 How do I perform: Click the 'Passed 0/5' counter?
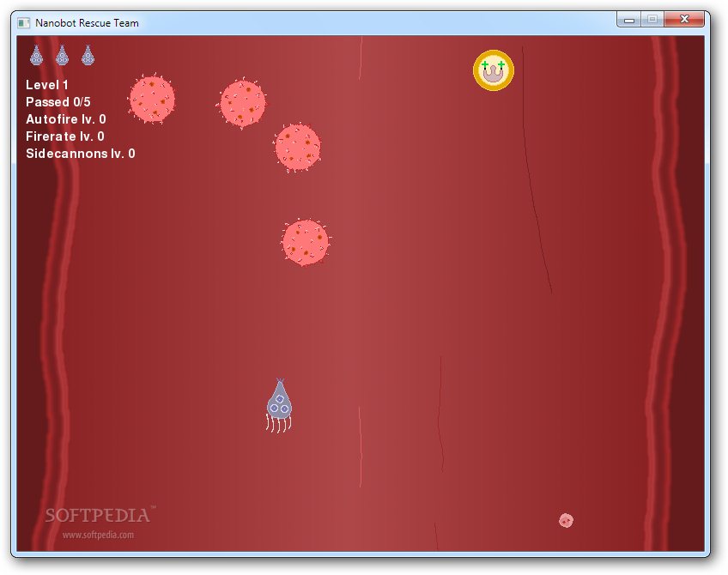point(58,102)
